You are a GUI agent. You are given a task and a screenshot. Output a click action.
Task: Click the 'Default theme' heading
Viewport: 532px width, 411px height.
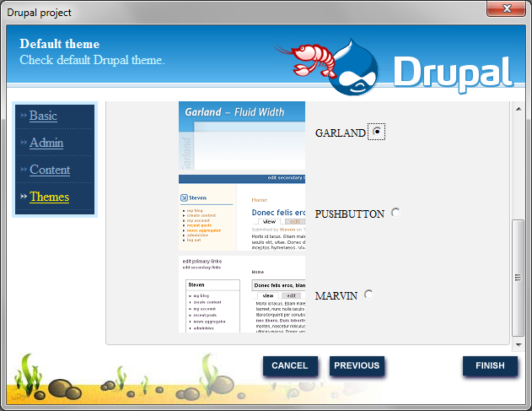(x=60, y=44)
